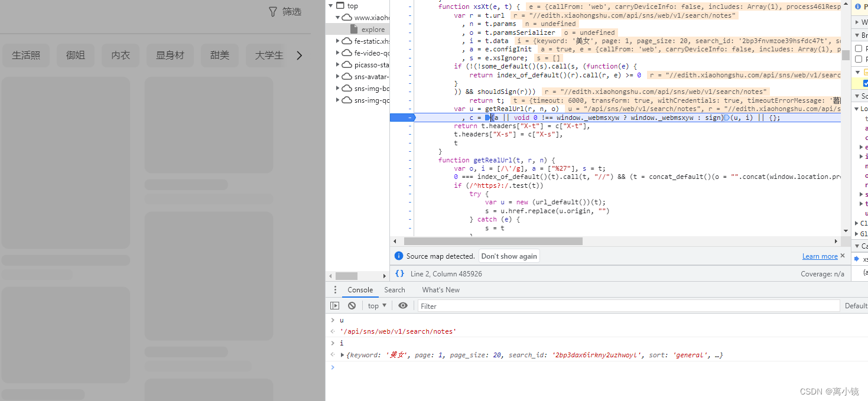This screenshot has height=401, width=868.
Task: Click the blue breakpoint marker in gutter
Action: 403,118
